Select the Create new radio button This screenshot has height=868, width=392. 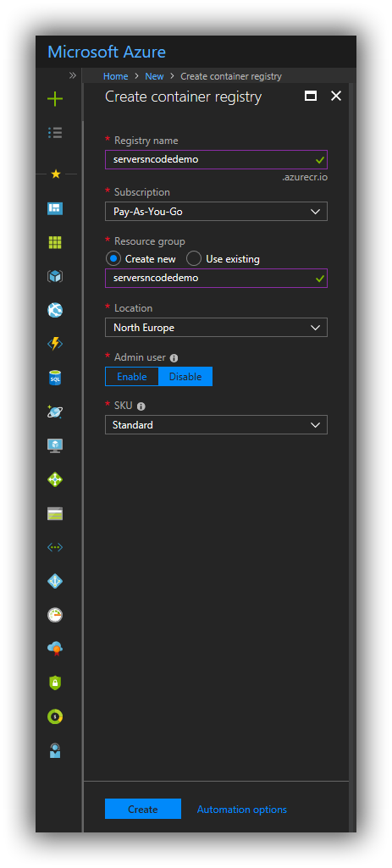point(113,258)
